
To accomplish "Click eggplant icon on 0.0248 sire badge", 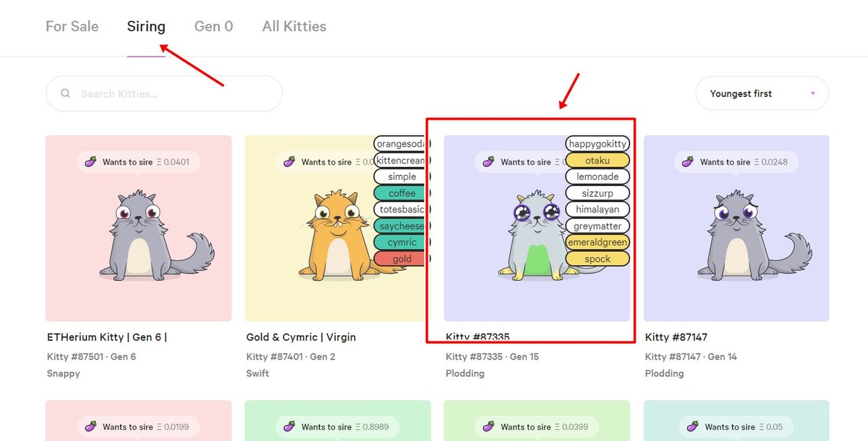I will (x=688, y=161).
